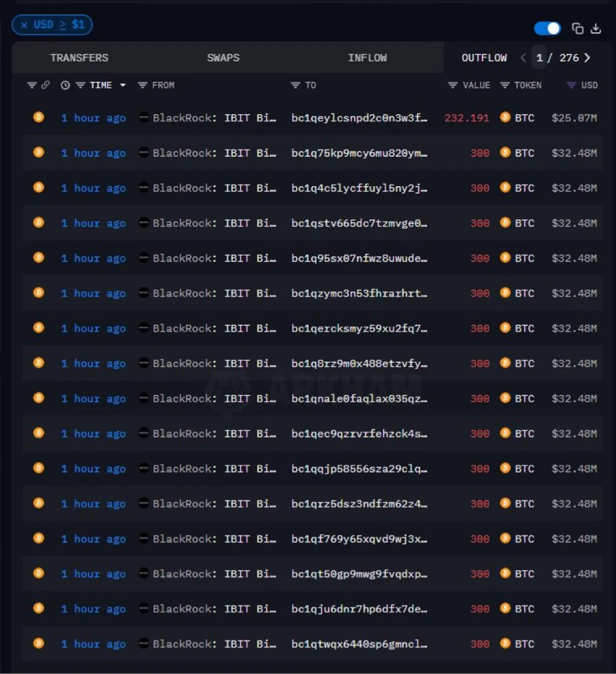Click Bitcoin chain icon in bc1qeylcsnpd row
The width and height of the screenshot is (616, 674).
point(39,117)
